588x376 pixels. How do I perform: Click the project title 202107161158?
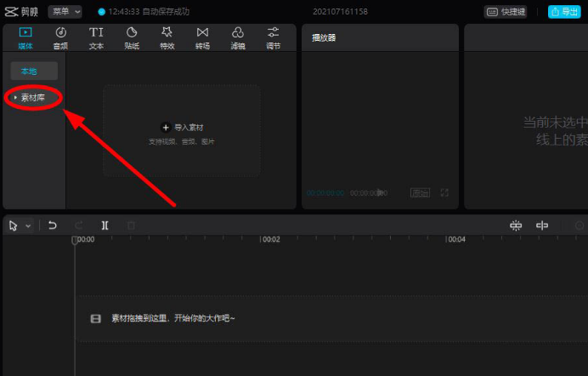click(x=340, y=12)
